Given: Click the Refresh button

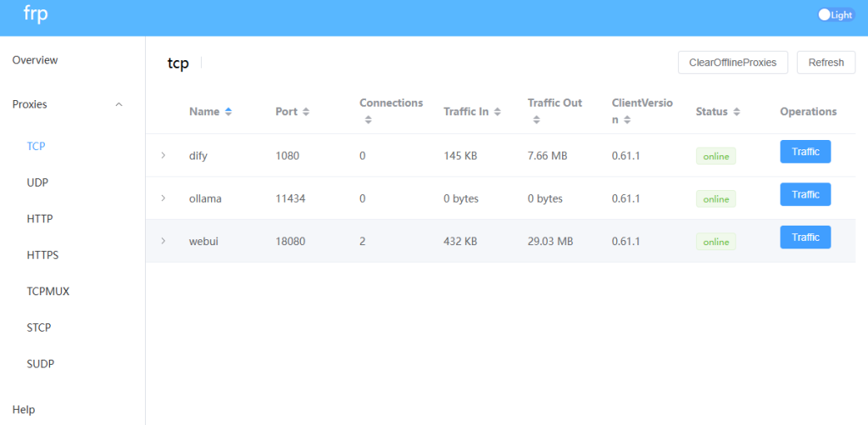Looking at the screenshot, I should point(826,63).
